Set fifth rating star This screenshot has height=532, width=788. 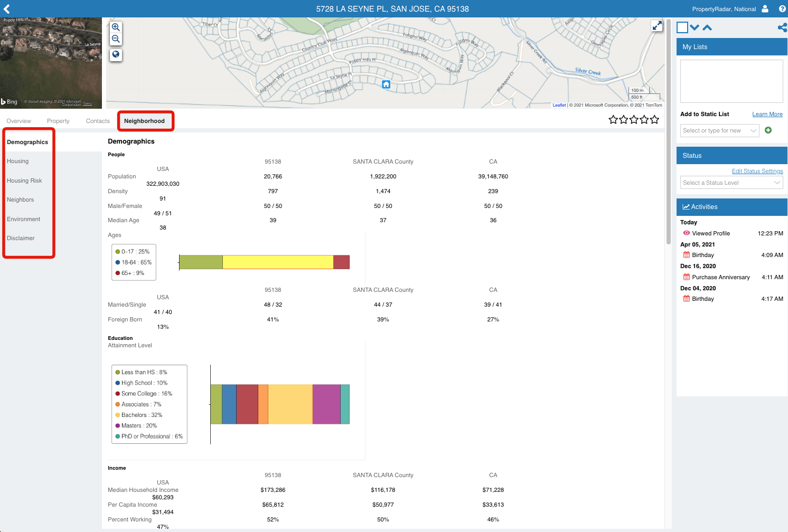coord(654,120)
